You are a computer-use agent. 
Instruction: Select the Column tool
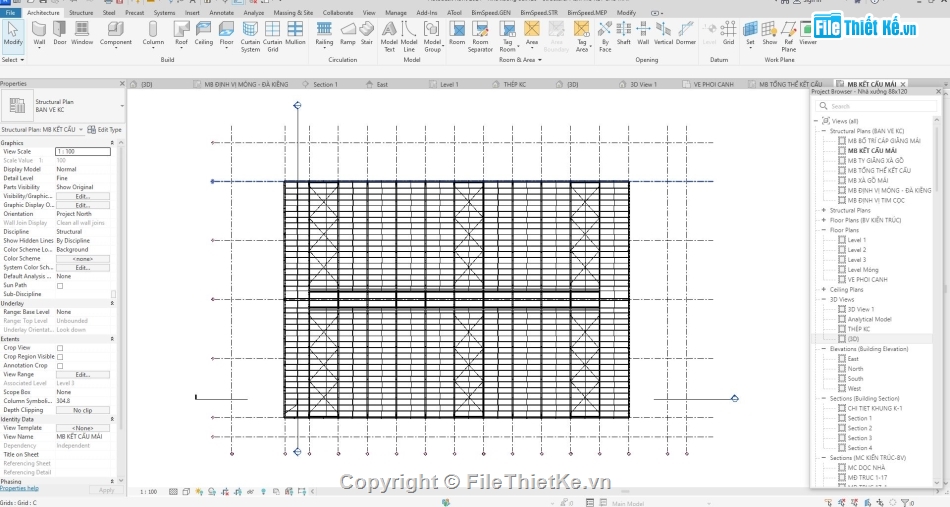153,33
